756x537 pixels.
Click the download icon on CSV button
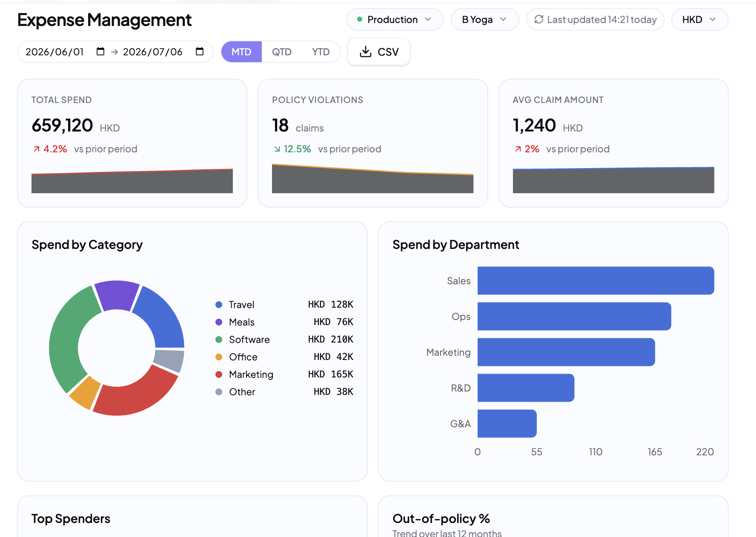pyautogui.click(x=366, y=52)
